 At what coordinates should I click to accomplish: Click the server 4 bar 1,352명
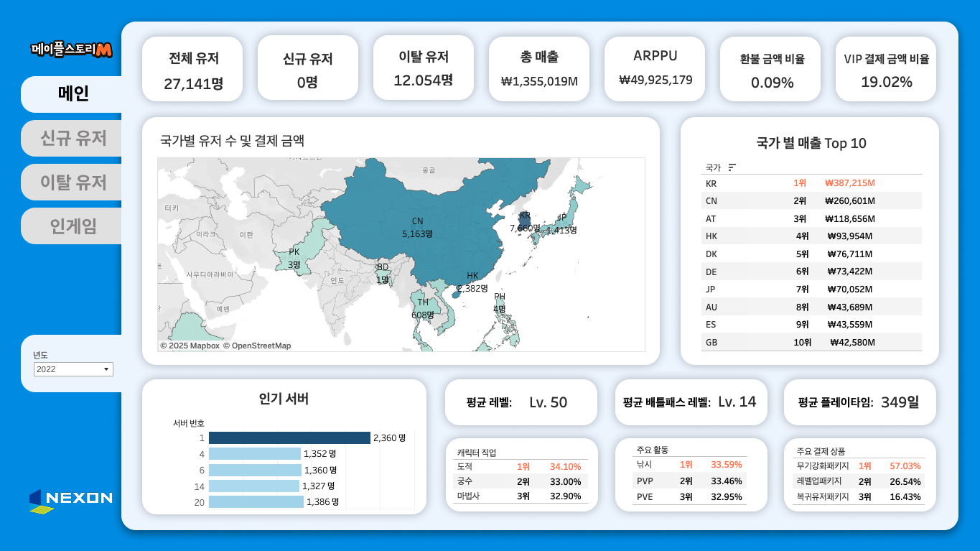coord(255,454)
